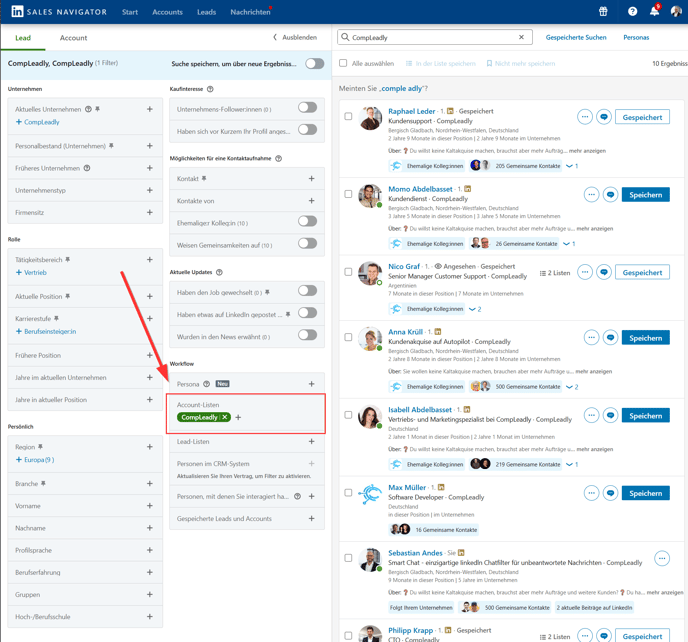The width and height of the screenshot is (688, 642).
Task: Remove the CompLeadly account list chip
Action: (225, 417)
